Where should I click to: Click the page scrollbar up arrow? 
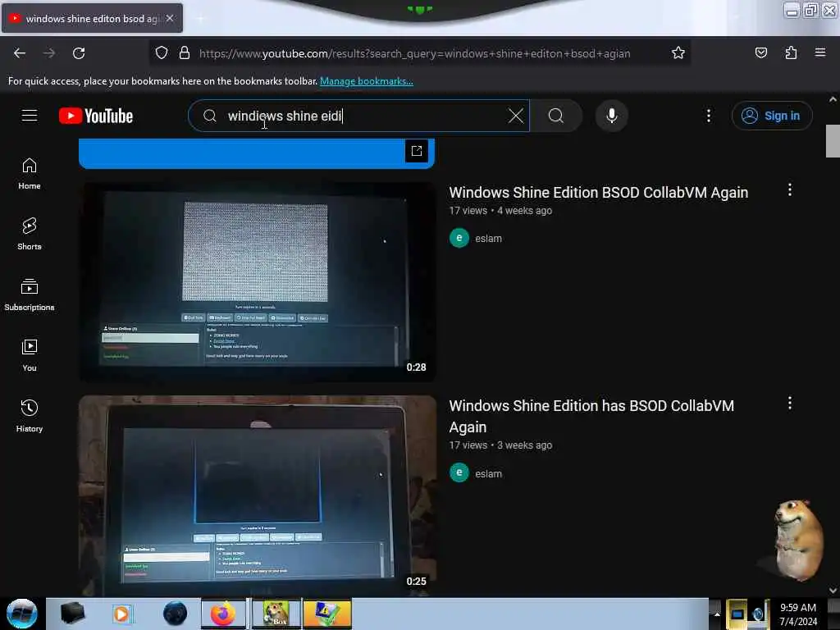pyautogui.click(x=833, y=99)
